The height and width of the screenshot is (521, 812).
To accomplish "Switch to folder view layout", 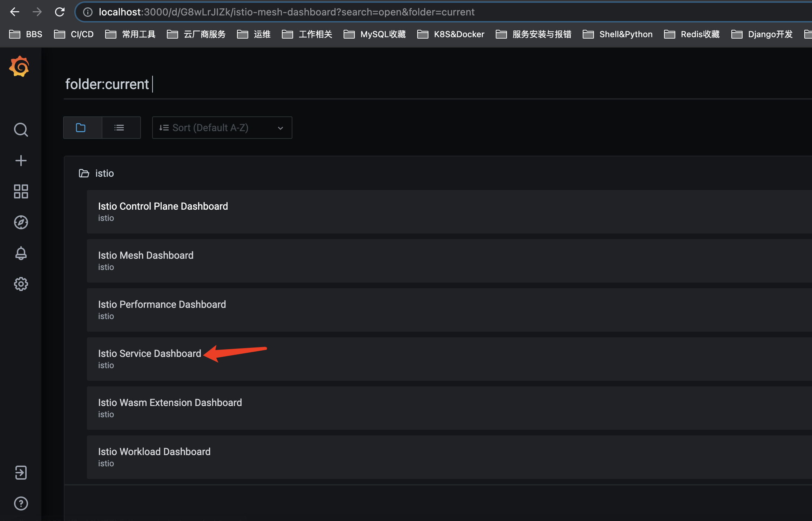I will click(x=81, y=128).
